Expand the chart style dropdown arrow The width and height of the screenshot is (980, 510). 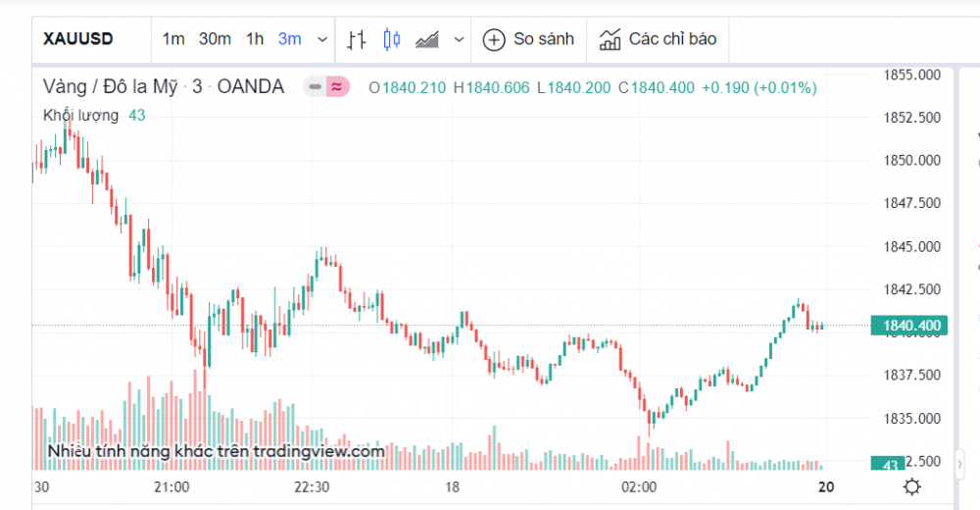459,39
